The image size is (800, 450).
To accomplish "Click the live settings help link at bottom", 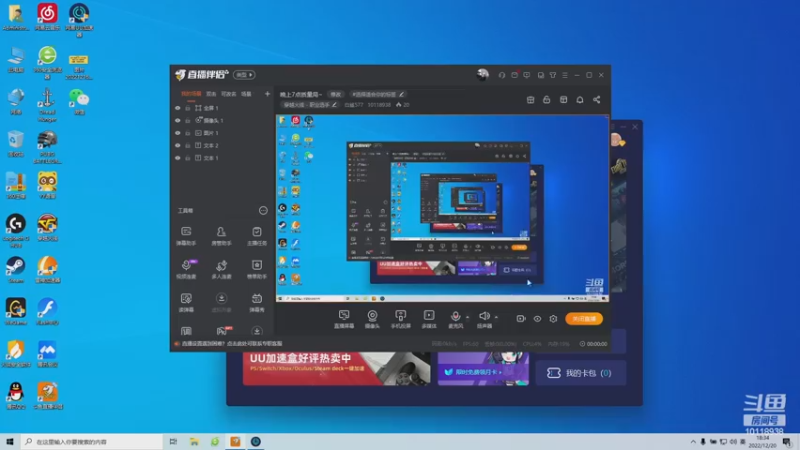I will tap(229, 343).
